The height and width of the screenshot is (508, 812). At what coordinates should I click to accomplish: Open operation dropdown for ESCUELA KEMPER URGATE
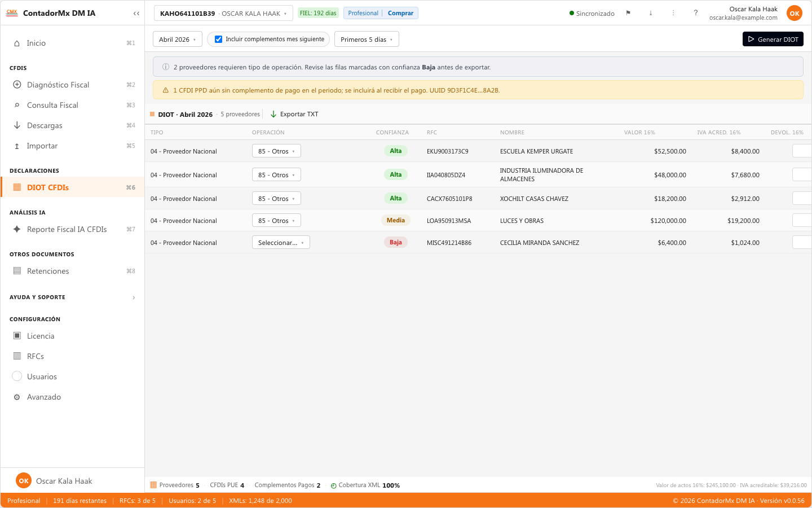276,151
